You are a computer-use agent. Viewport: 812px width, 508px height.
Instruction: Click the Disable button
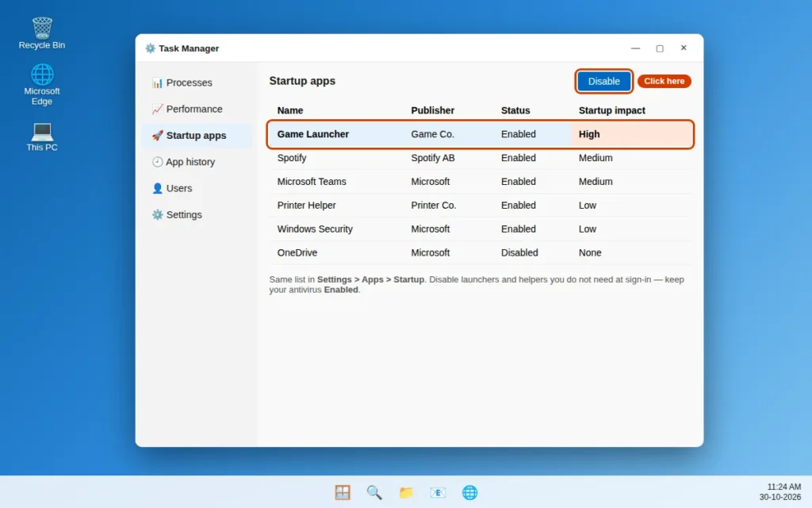603,82
